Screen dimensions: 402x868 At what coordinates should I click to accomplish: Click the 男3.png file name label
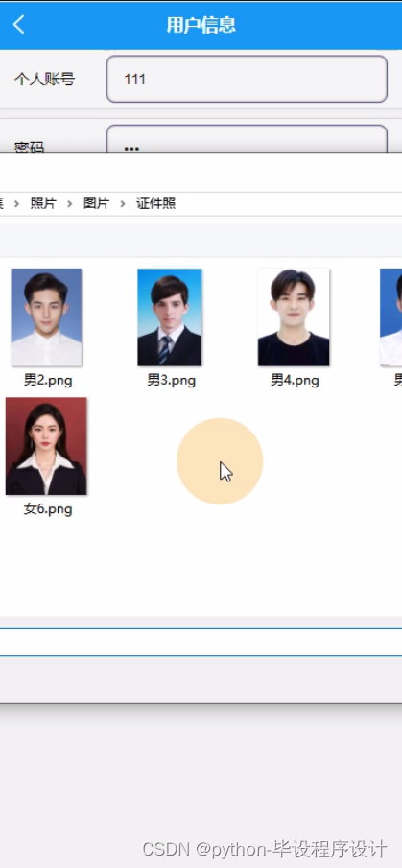[171, 381]
